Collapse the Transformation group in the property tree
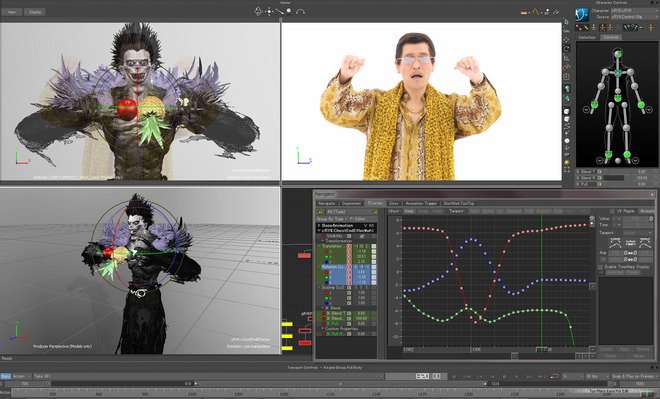Viewport: 660px width, 399px height. click(324, 241)
